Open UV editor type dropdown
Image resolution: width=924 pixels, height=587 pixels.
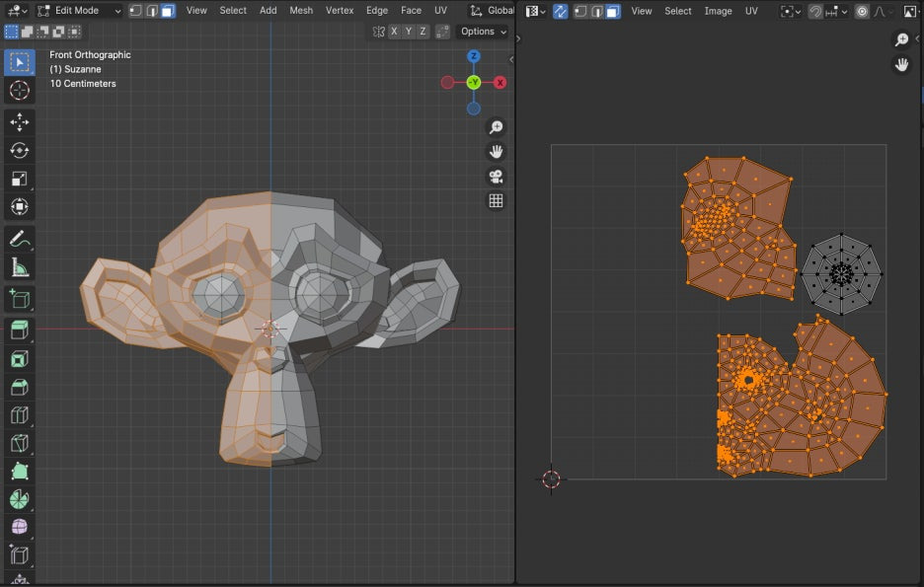(536, 11)
